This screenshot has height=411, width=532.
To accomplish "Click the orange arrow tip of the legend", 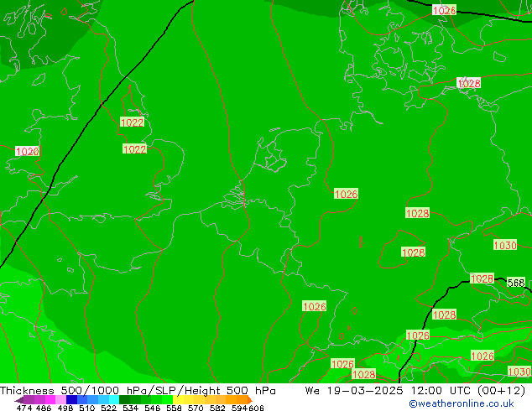I will coord(250,400).
